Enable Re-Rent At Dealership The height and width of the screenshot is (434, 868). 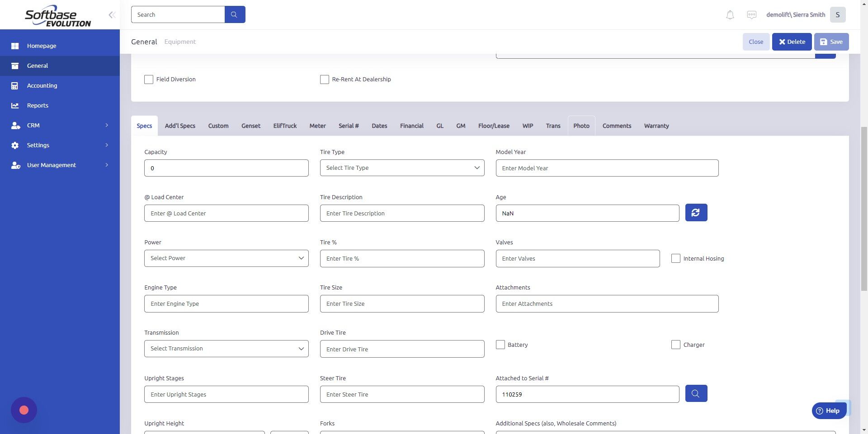pos(324,79)
